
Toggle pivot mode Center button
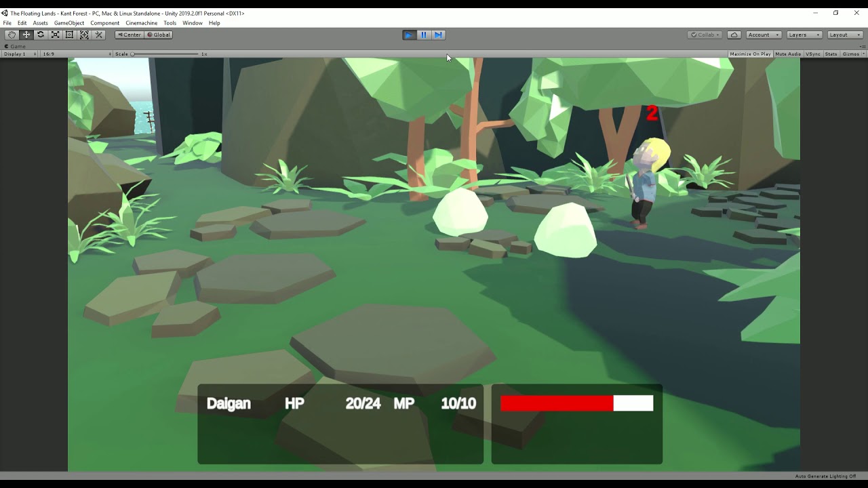point(129,35)
